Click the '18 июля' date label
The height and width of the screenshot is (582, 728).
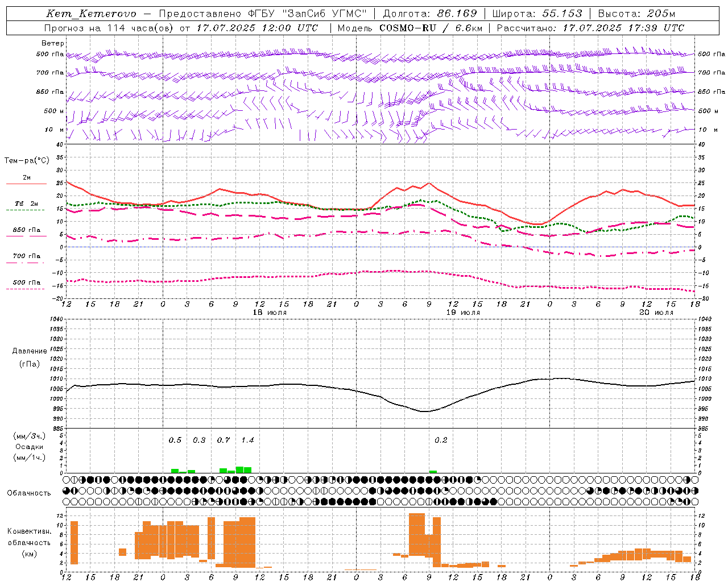(x=270, y=313)
